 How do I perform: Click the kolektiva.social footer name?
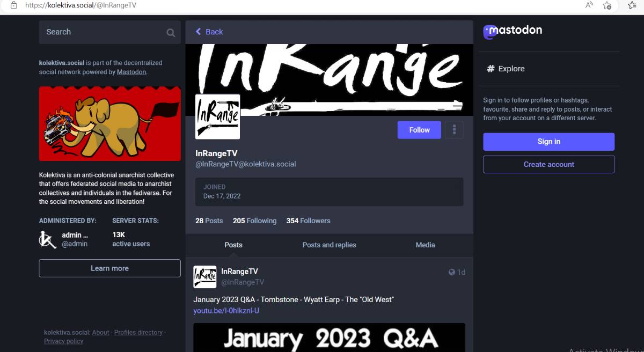click(67, 333)
